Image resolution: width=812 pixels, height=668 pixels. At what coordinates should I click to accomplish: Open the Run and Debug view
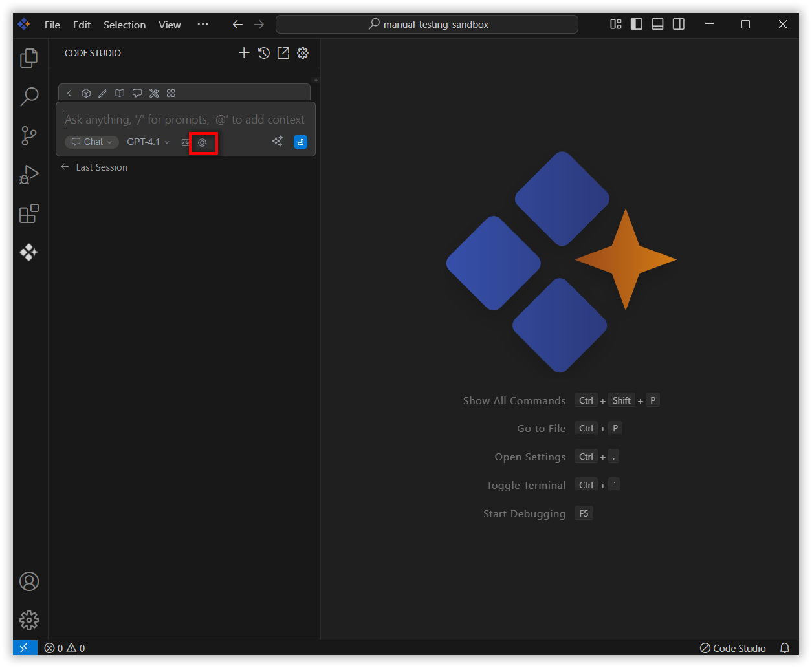pyautogui.click(x=29, y=175)
